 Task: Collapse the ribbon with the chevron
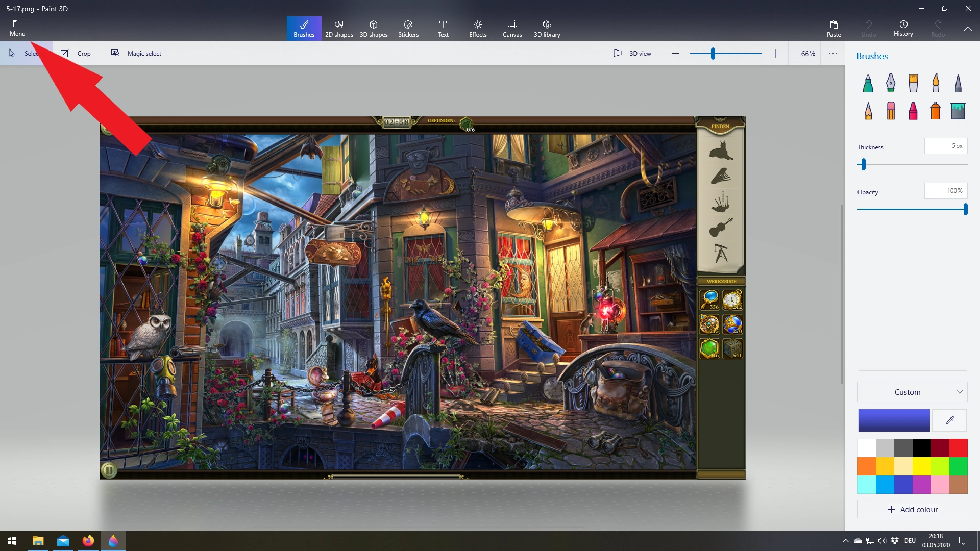[967, 29]
